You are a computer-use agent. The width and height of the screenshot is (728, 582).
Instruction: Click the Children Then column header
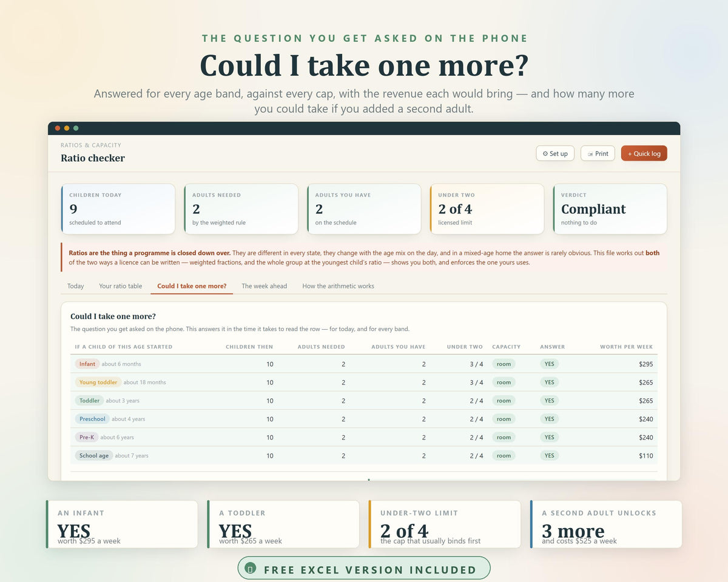coord(249,347)
